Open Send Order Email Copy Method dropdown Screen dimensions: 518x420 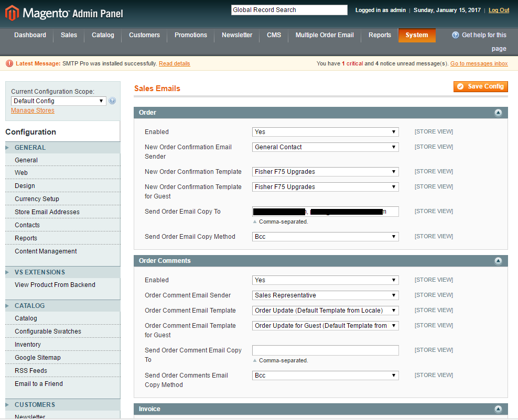coord(325,237)
